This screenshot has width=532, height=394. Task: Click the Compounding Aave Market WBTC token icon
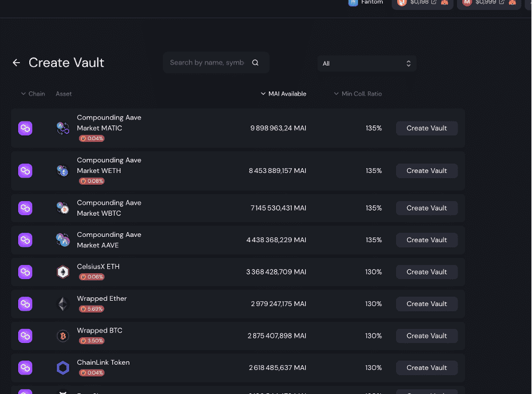63,208
